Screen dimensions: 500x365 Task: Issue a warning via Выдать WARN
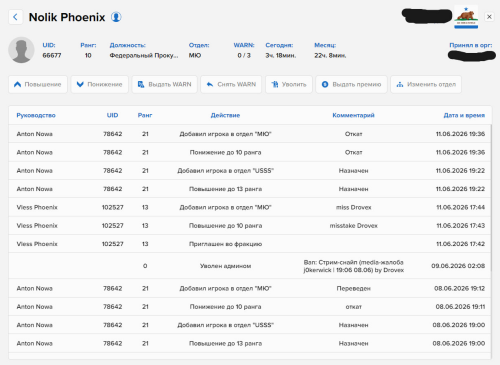pyautogui.click(x=165, y=84)
